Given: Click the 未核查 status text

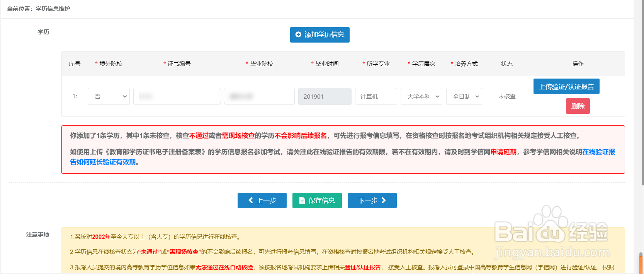Looking at the screenshot, I should [x=507, y=96].
